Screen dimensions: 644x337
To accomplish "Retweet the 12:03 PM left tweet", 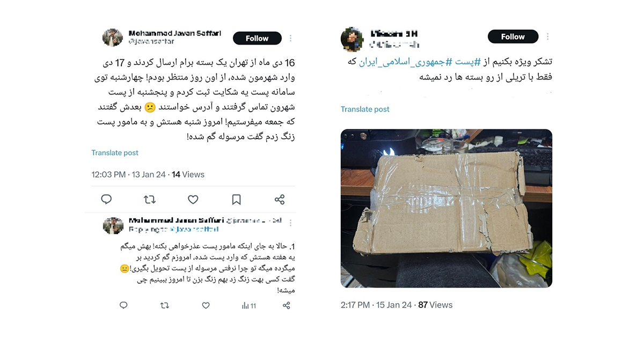I will (150, 200).
